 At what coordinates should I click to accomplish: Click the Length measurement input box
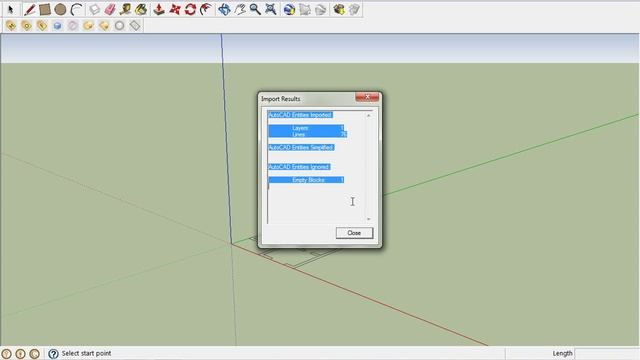[x=607, y=353]
